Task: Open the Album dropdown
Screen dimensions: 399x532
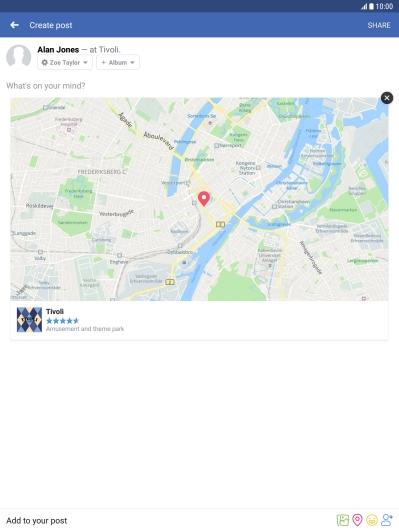Action: click(118, 62)
